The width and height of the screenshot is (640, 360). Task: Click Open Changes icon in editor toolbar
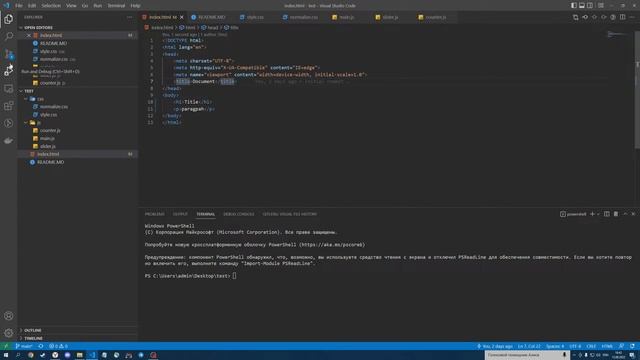tap(576, 17)
